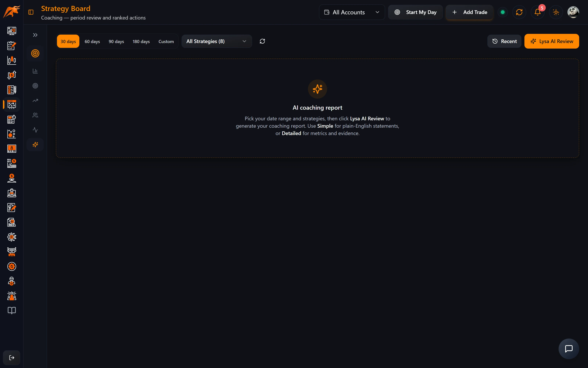Open the document magnifier analysis icon
Screen dimensions: 588x368
point(12,222)
